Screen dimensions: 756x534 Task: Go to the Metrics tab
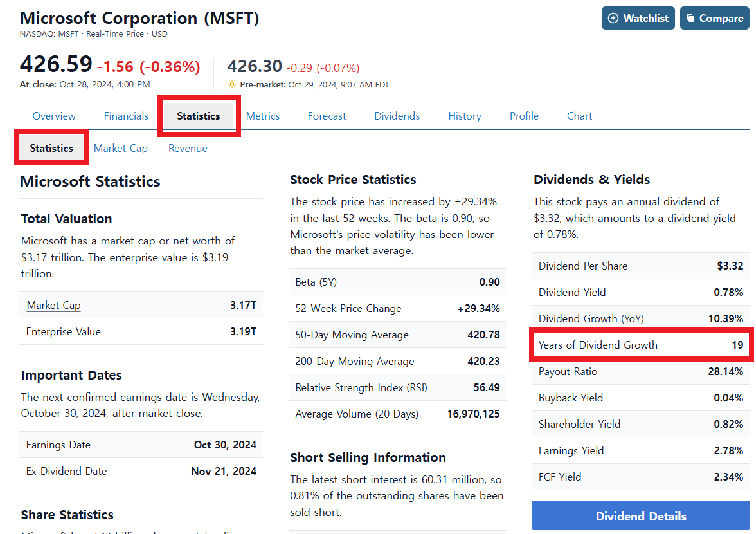point(263,116)
